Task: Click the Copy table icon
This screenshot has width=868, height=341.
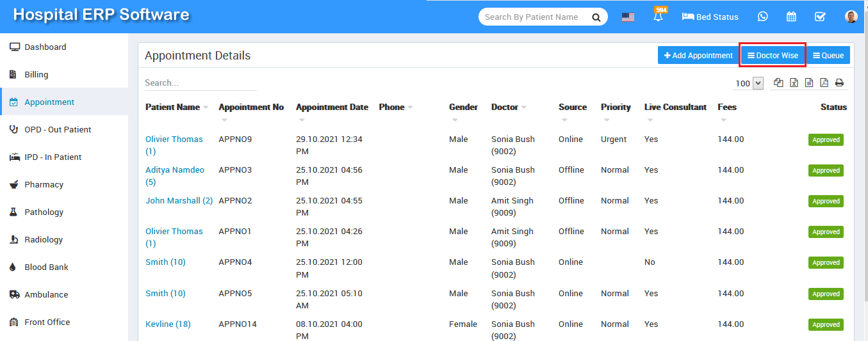Action: pyautogui.click(x=778, y=83)
